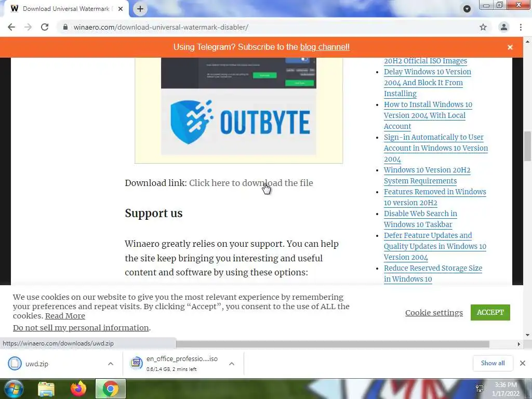Dismiss the orange Telegram banner

pos(510,47)
